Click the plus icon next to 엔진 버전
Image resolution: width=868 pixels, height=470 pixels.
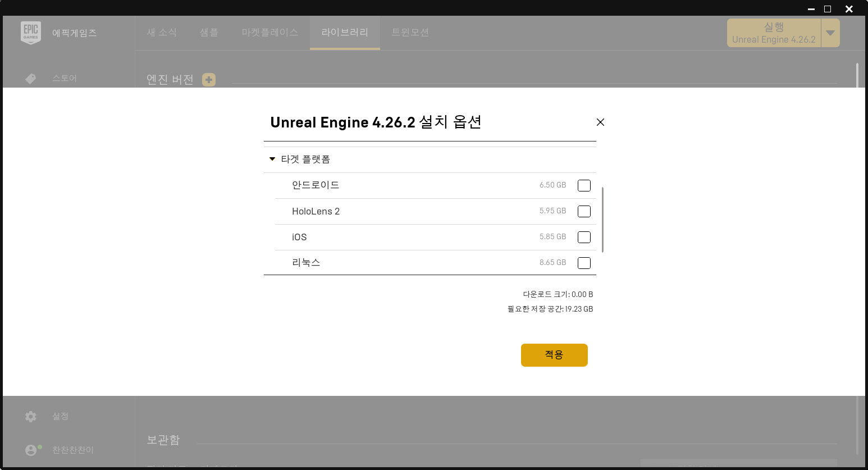209,80
